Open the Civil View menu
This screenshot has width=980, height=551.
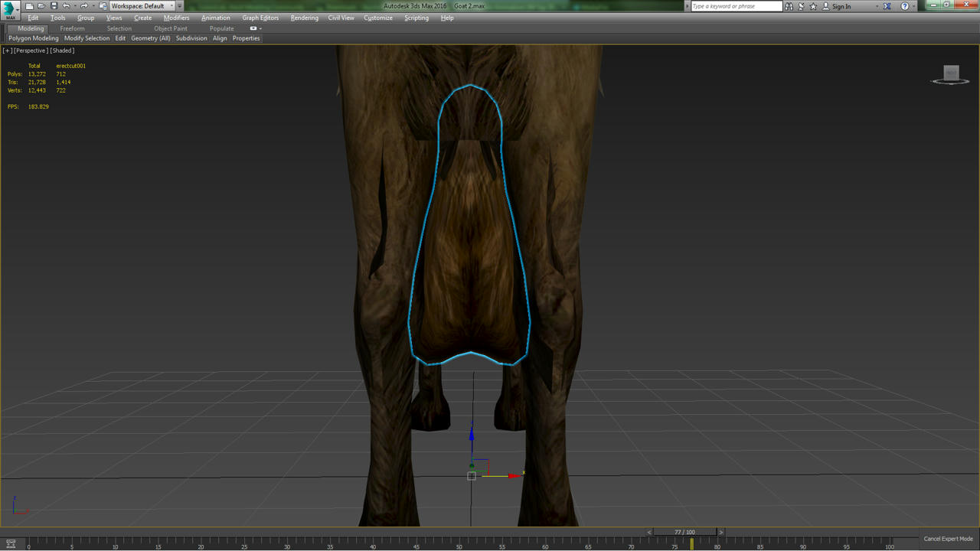[x=341, y=18]
